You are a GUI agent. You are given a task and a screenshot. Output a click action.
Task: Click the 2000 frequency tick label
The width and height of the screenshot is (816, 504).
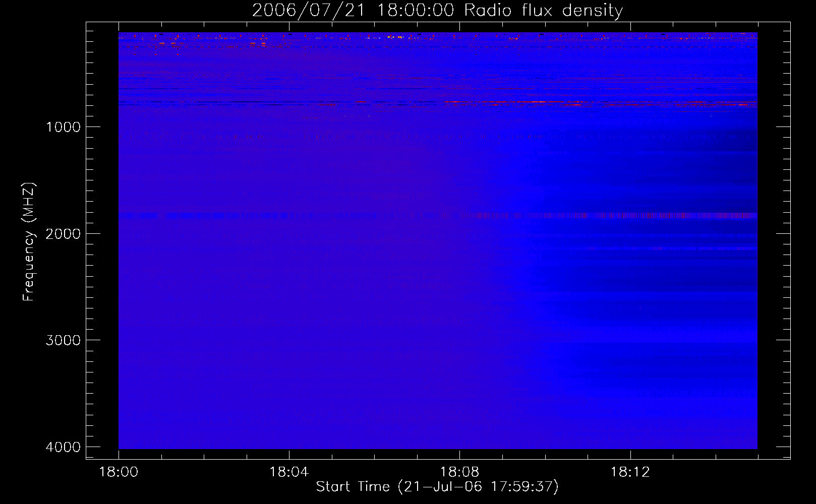point(64,234)
